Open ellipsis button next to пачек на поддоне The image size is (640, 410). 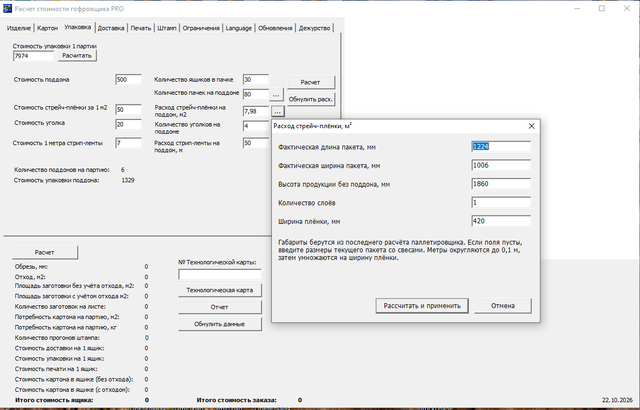pos(276,95)
